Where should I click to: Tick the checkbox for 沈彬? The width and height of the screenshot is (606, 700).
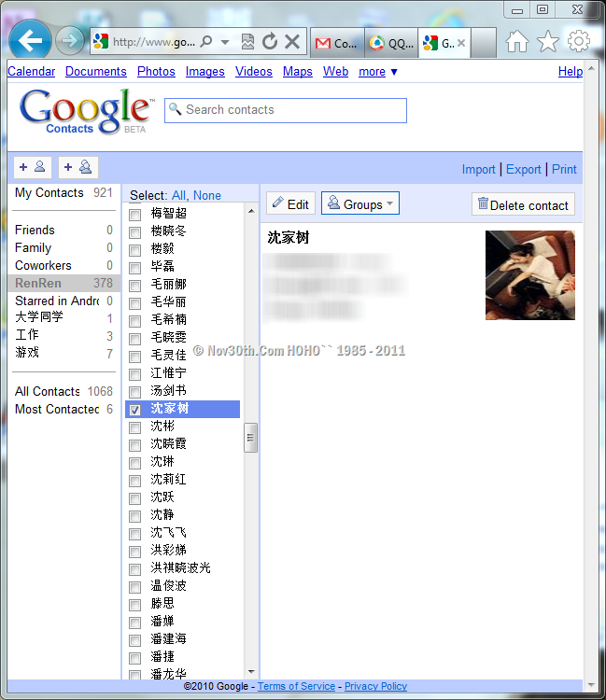(x=134, y=427)
